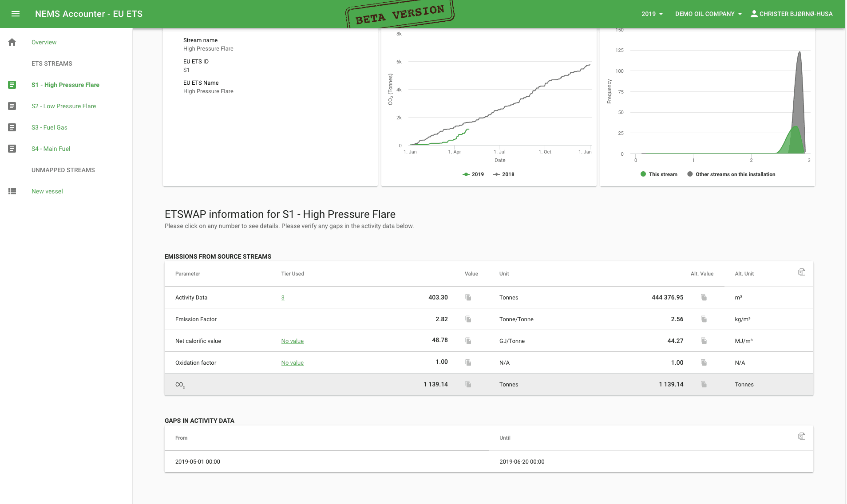Expand the CHRISTER BJØRNØ-HUSA account menu
Screen dimensions: 847x504
pyautogui.click(x=796, y=14)
